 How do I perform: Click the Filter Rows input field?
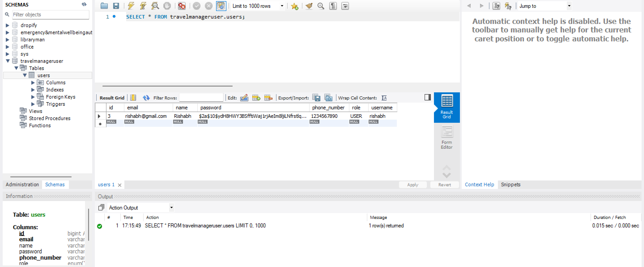[x=201, y=98]
